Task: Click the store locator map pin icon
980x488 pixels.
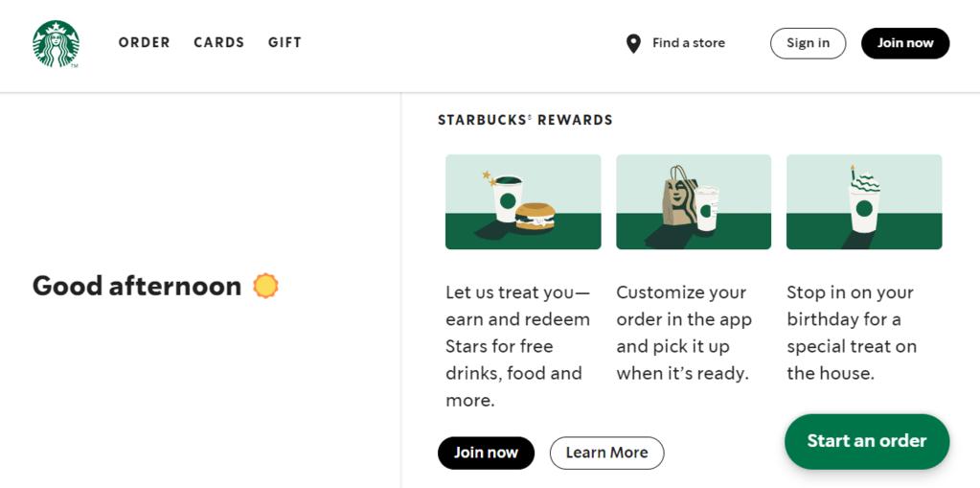Action: (x=633, y=43)
